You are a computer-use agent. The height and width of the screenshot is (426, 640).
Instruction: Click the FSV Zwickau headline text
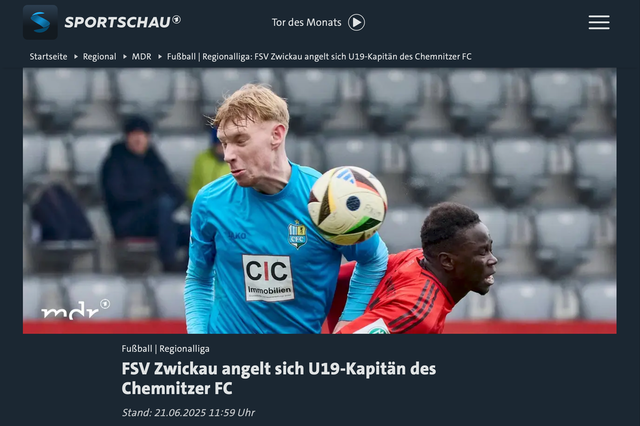tap(279, 378)
